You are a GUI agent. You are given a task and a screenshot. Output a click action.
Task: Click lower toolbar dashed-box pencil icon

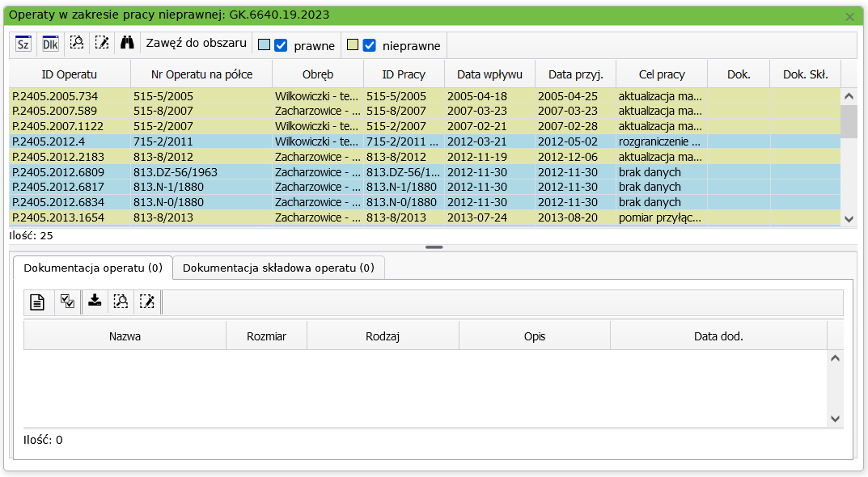point(146,302)
